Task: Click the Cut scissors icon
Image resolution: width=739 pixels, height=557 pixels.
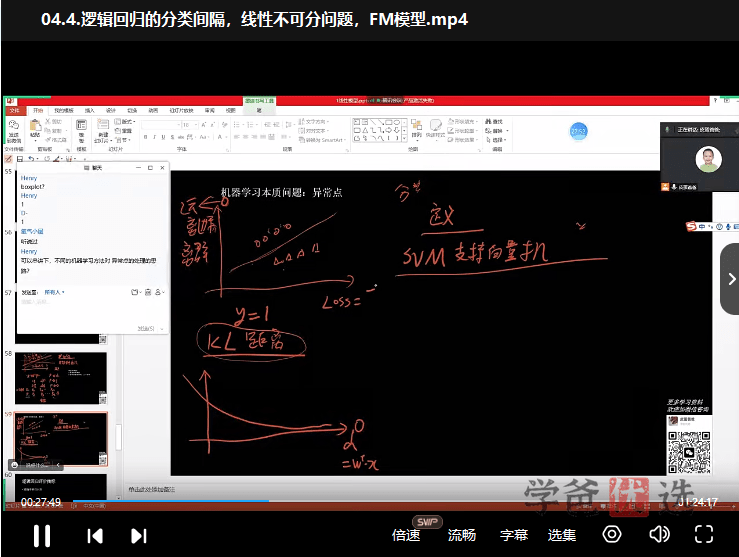Action: 48,122
